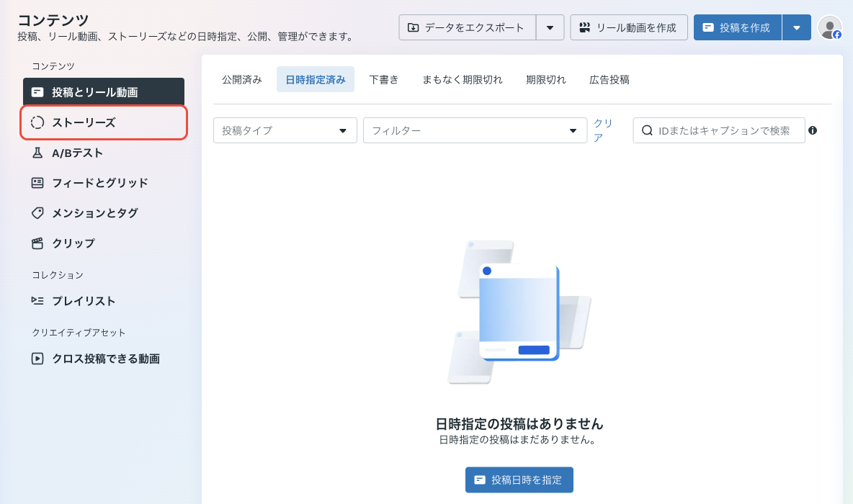
Task: Click reel icon in リール動画を作成
Action: pos(585,27)
